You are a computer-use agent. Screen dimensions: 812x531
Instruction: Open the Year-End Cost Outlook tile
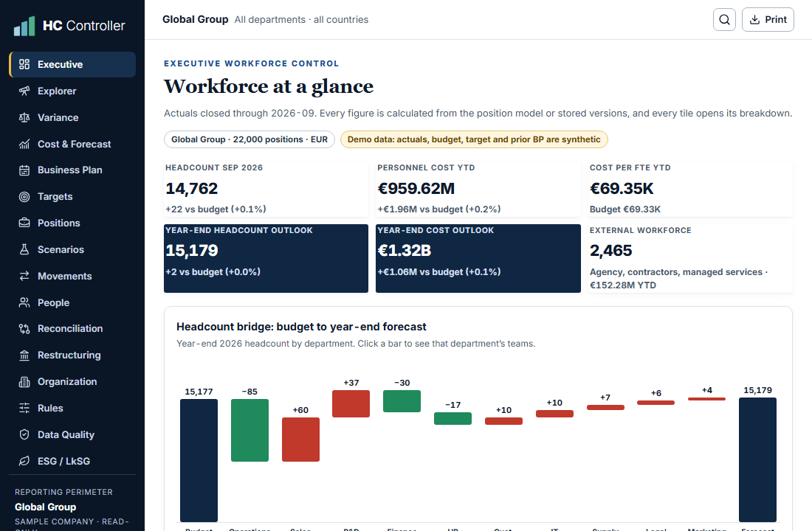point(478,258)
